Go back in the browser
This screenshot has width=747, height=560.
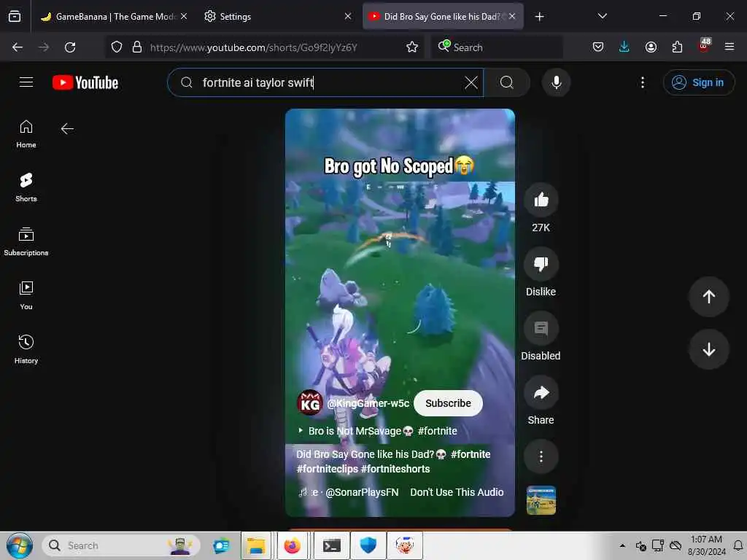18,47
